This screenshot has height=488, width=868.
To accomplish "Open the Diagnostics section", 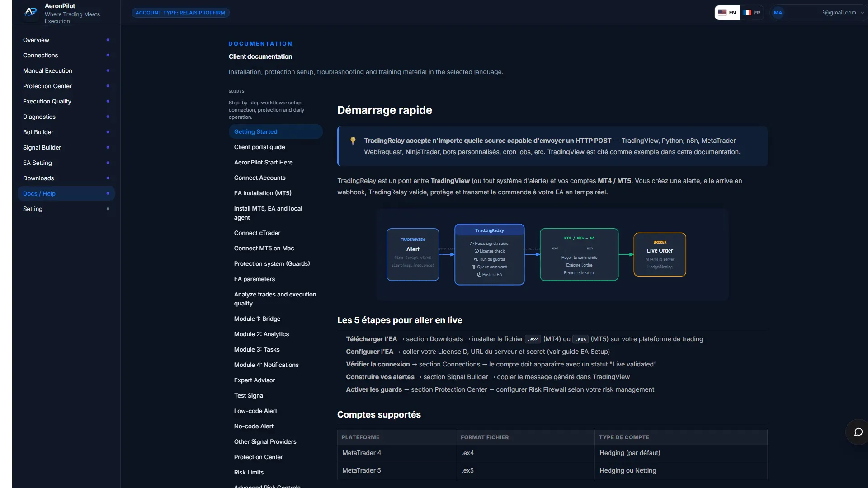I will [x=66, y=117].
